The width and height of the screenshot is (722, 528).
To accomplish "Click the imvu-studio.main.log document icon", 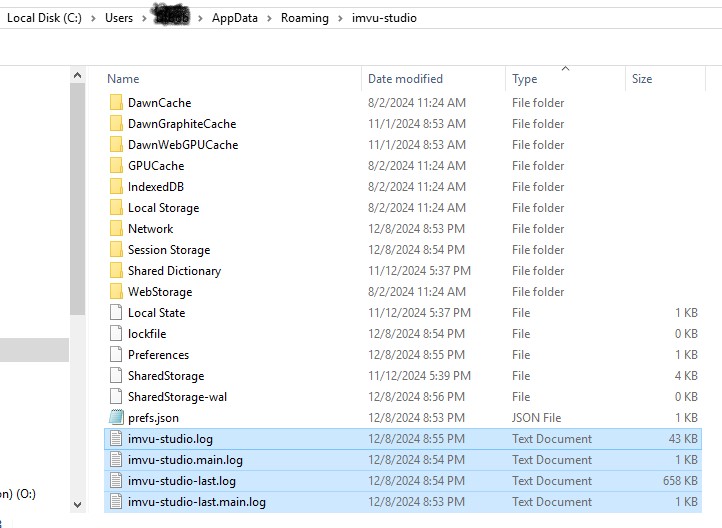I will tap(116, 460).
